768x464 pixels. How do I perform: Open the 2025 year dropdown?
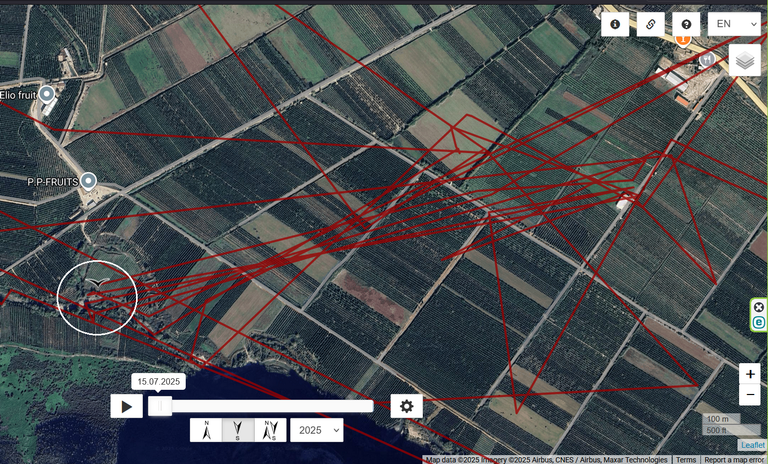[316, 430]
